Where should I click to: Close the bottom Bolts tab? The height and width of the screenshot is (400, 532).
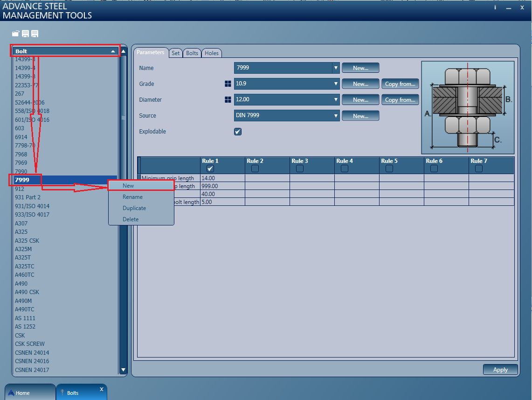tap(102, 389)
